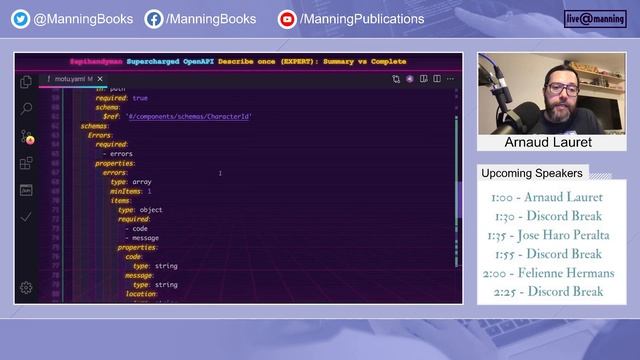Click the purple circular extension icon in editor toolbar

point(409,79)
